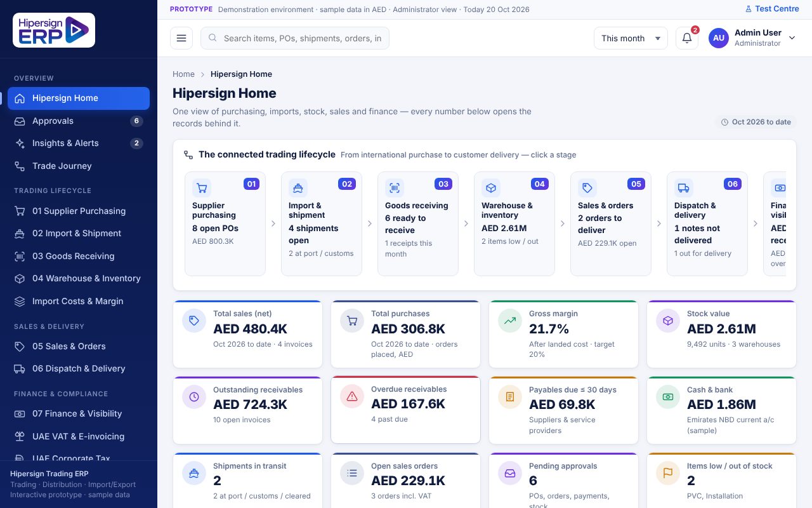
Task: Click the AU user avatar
Action: (x=719, y=38)
